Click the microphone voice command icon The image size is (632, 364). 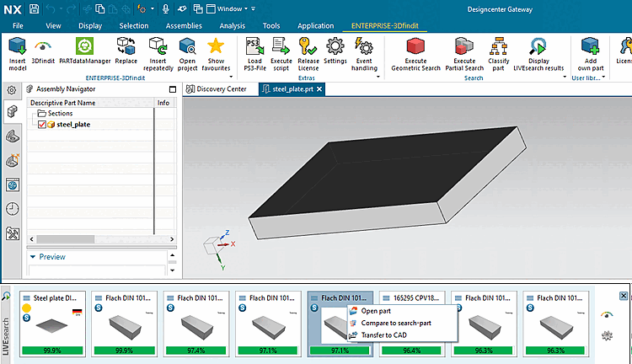coord(165,9)
